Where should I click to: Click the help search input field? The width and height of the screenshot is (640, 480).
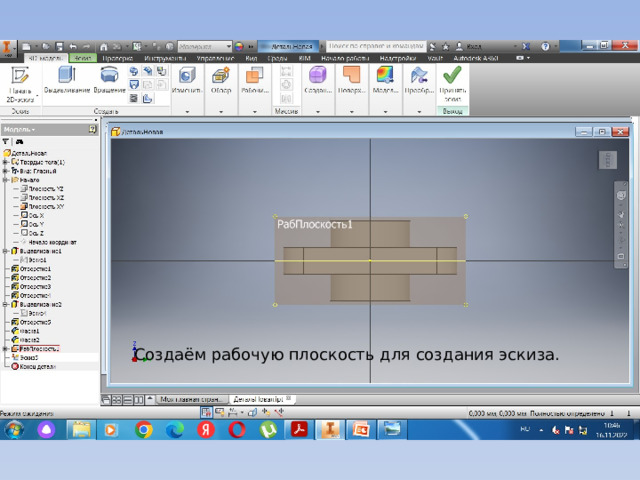point(376,46)
